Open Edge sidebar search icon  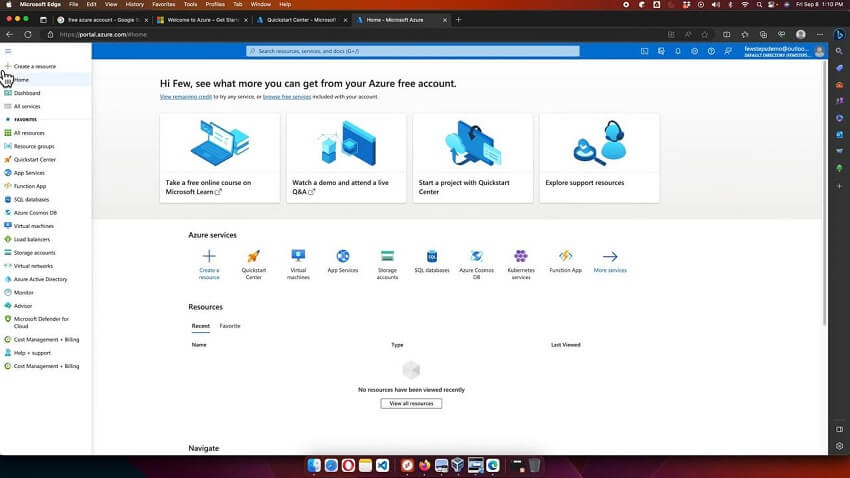839,51
